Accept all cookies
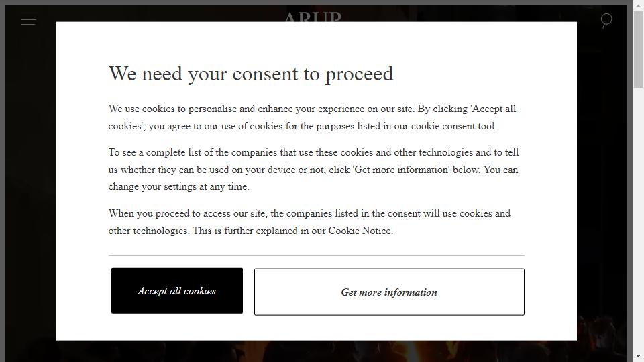This screenshot has height=362, width=644. pyautogui.click(x=177, y=291)
